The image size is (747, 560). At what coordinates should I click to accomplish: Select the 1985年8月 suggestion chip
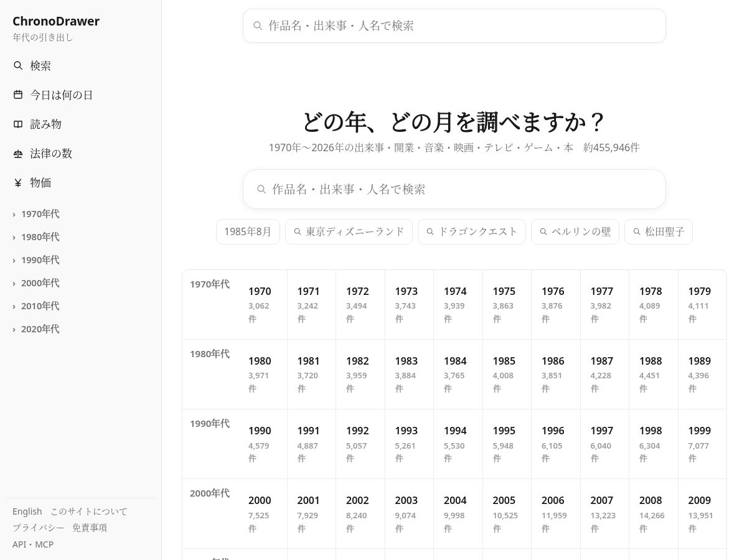click(248, 231)
